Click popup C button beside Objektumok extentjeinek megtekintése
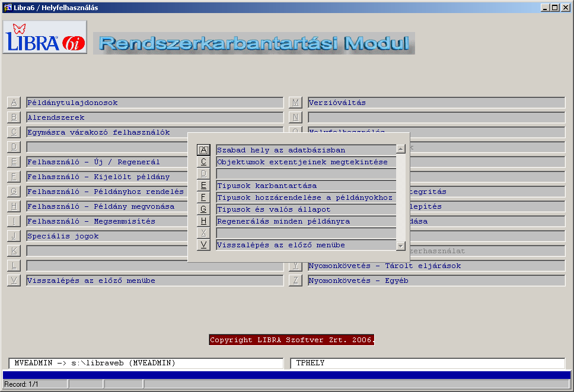Viewport: 574px width, 392px height. click(x=203, y=162)
